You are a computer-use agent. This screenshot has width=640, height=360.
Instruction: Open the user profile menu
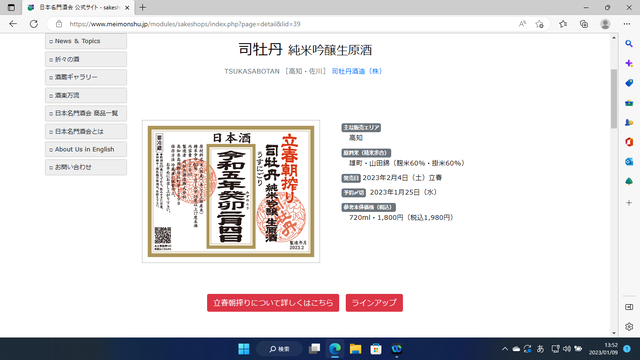[605, 24]
